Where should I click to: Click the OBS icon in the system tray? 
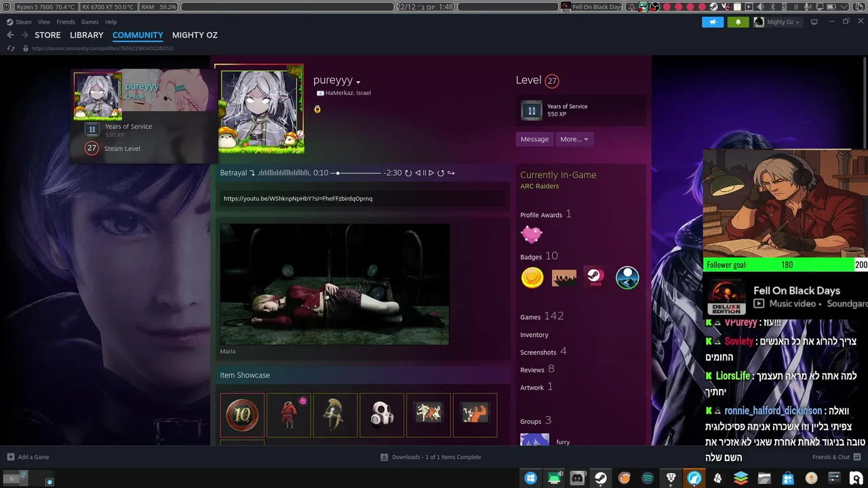655,7
